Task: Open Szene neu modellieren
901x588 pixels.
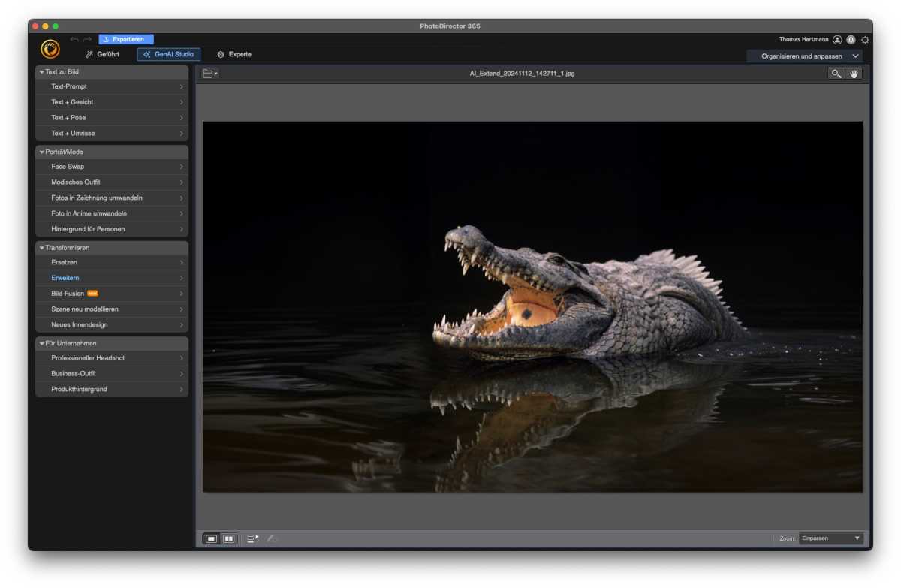Action: (x=112, y=309)
